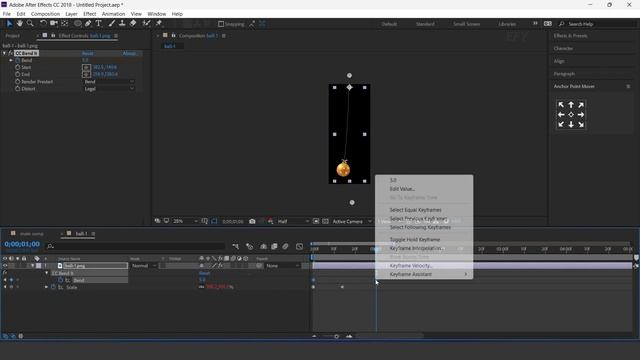Collapse CC Bend It in Effect Controls
Image resolution: width=640 pixels, height=360 pixels.
point(4,53)
